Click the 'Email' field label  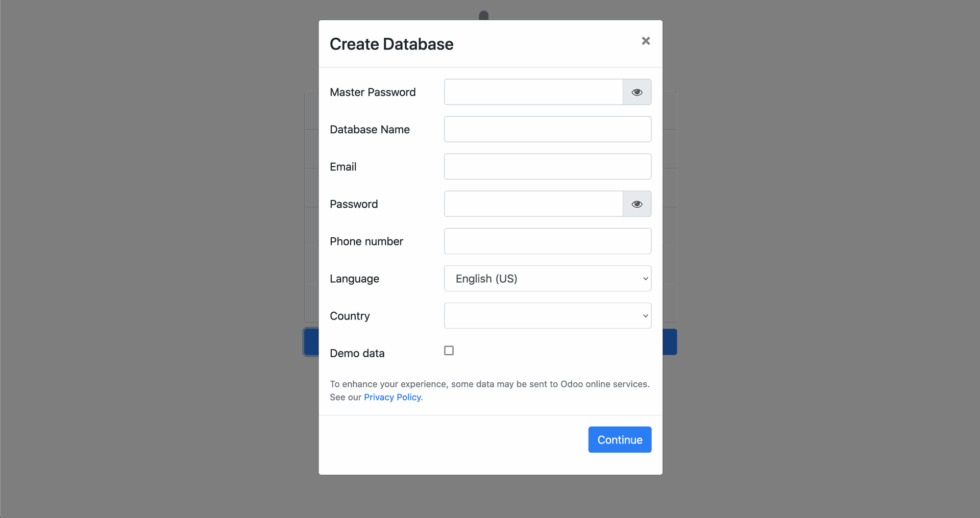pos(343,167)
